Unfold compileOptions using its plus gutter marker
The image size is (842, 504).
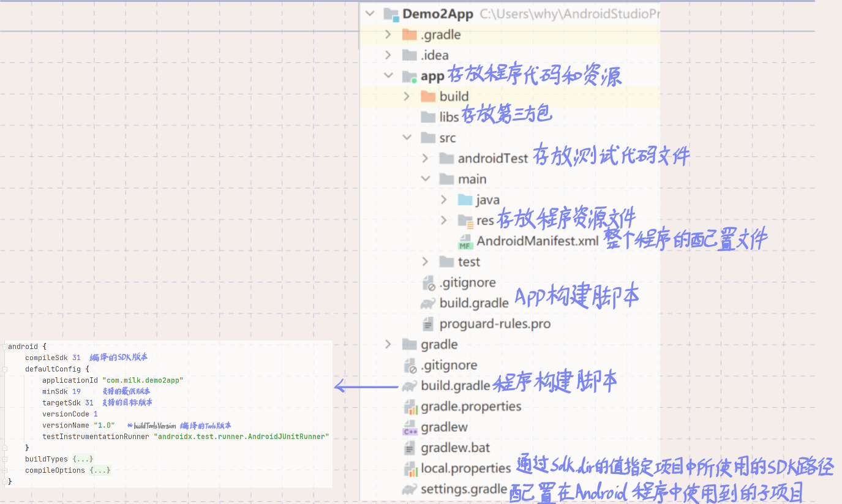coord(4,470)
